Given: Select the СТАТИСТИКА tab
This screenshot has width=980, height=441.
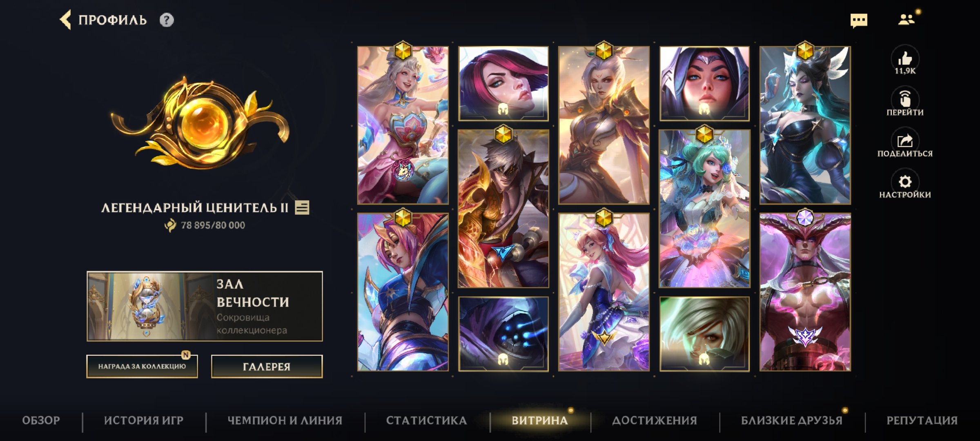Looking at the screenshot, I should tap(426, 420).
